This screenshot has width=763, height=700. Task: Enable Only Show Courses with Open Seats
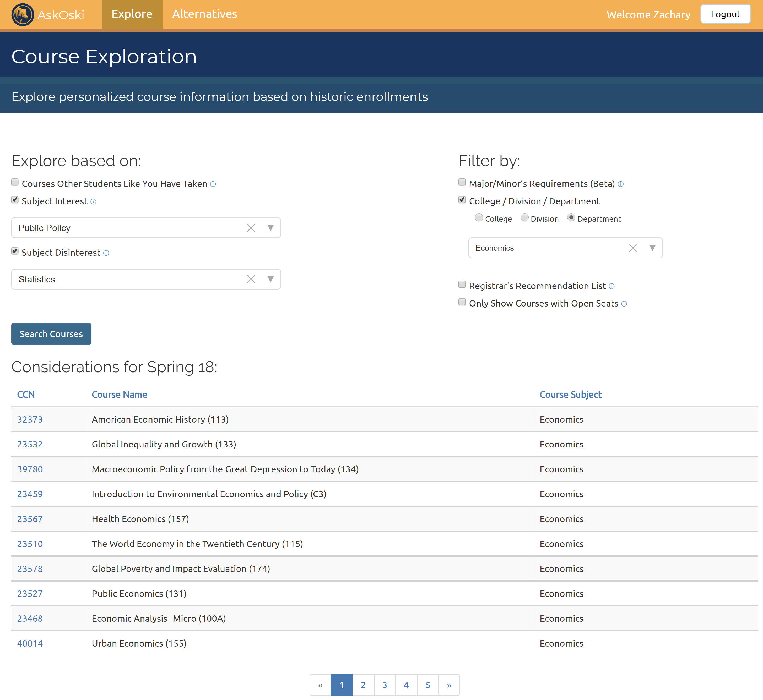tap(462, 302)
